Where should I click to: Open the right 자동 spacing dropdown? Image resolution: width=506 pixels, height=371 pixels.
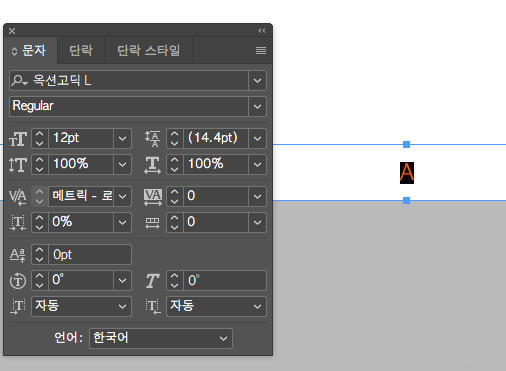(216, 306)
